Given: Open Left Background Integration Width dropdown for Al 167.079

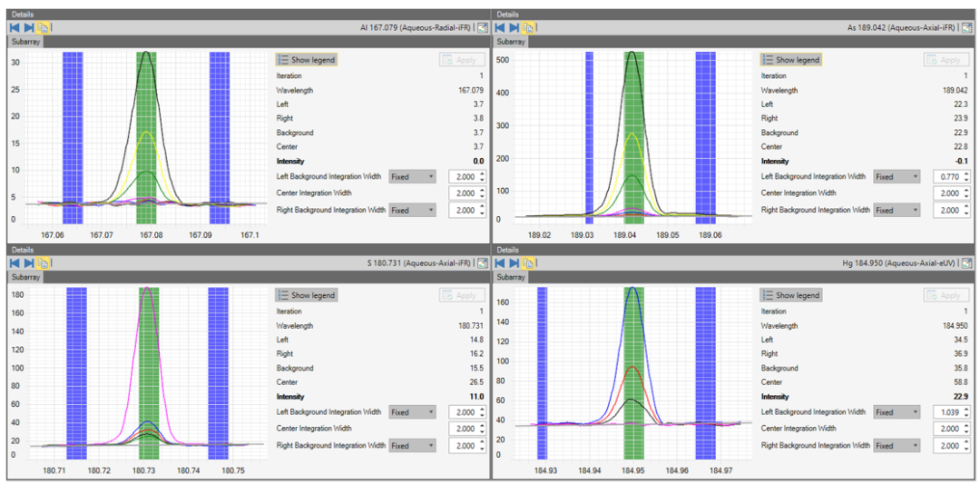Looking at the screenshot, I should pos(412,177).
